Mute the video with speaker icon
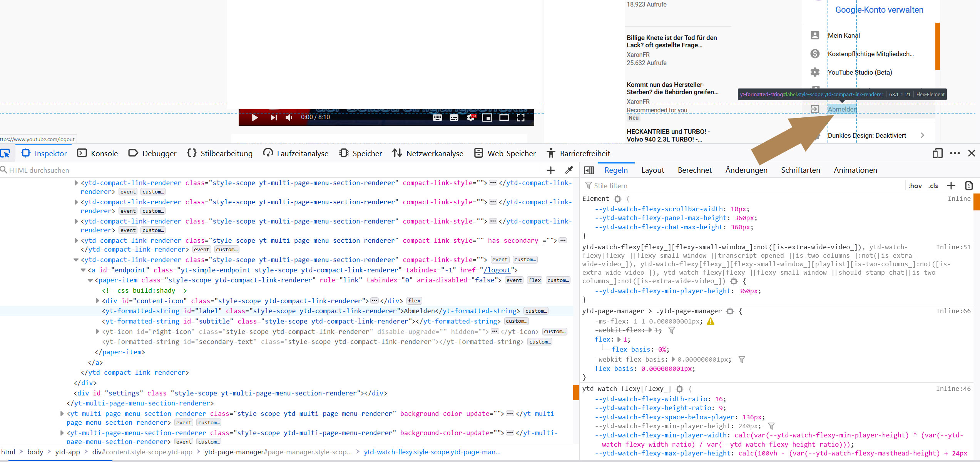The height and width of the screenshot is (462, 980). pos(289,117)
